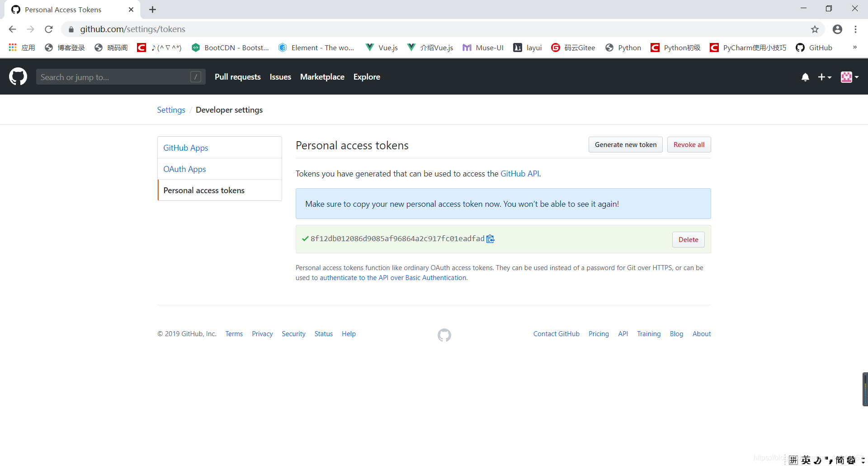Click the address bar URL
Screen dimensions: 868x466
(133, 29)
